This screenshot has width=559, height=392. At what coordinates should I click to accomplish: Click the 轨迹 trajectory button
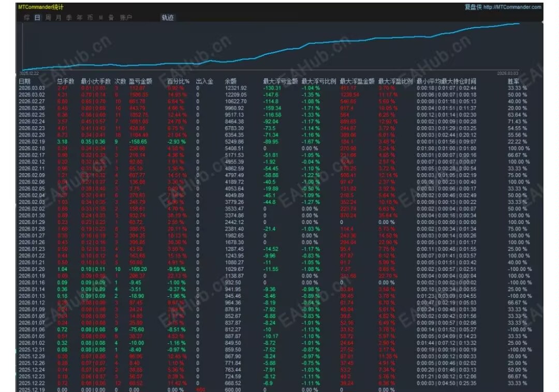[x=168, y=18]
